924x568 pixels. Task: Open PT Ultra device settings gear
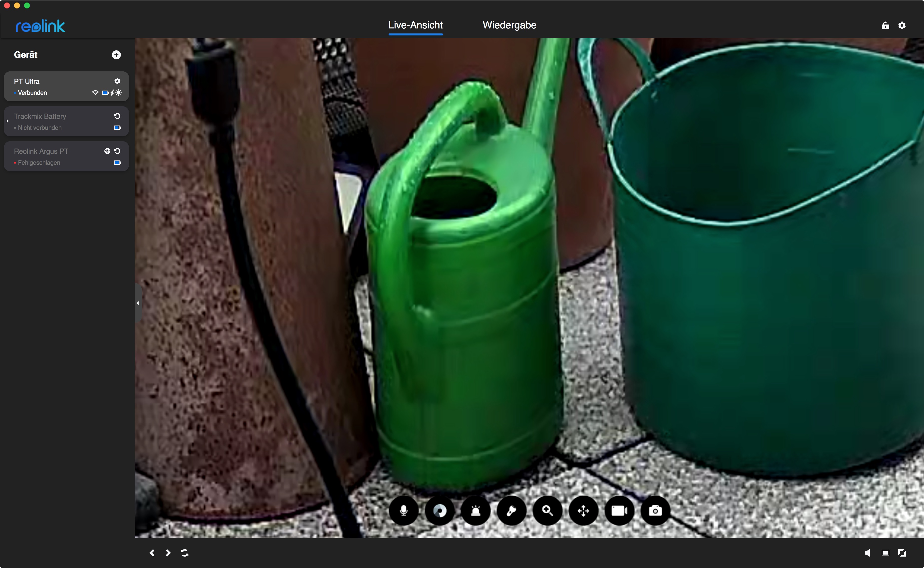click(117, 81)
